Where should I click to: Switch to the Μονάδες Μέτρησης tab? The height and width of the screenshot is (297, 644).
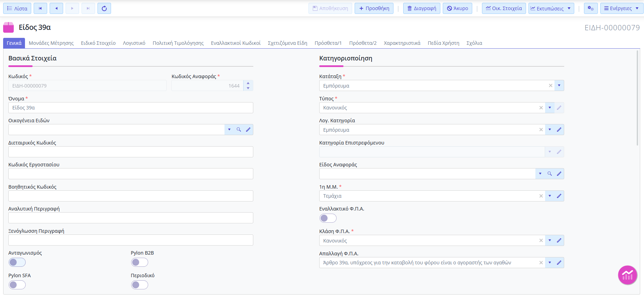pos(51,43)
